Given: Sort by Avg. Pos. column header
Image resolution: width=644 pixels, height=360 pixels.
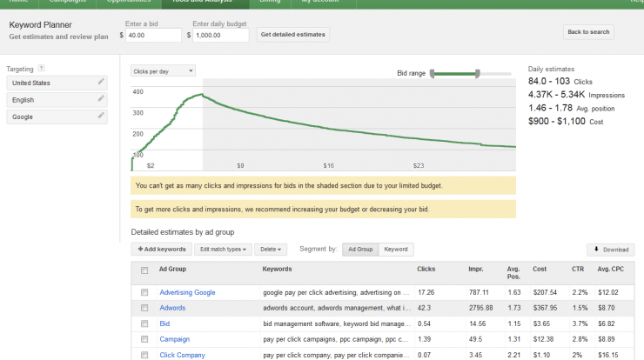Looking at the screenshot, I should [513, 272].
